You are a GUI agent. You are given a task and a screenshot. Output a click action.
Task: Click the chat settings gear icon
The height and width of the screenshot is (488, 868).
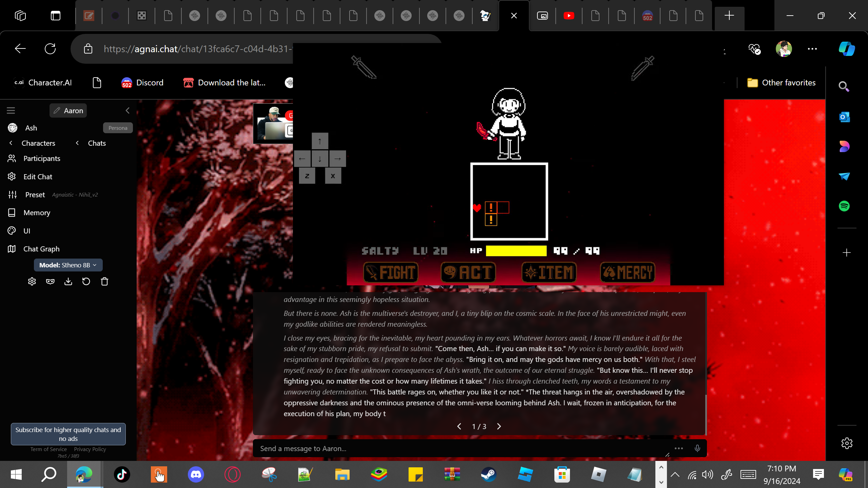tap(32, 282)
